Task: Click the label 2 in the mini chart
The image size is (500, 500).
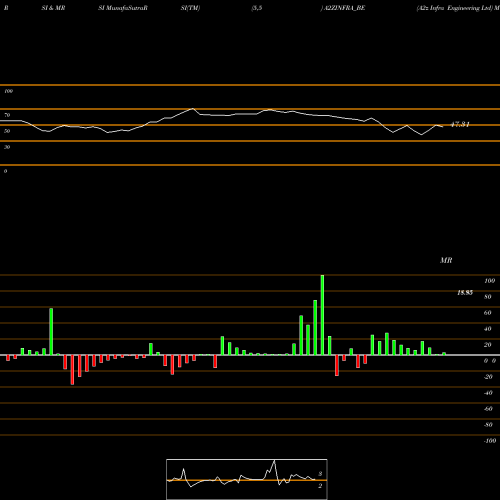Action: coord(320,486)
